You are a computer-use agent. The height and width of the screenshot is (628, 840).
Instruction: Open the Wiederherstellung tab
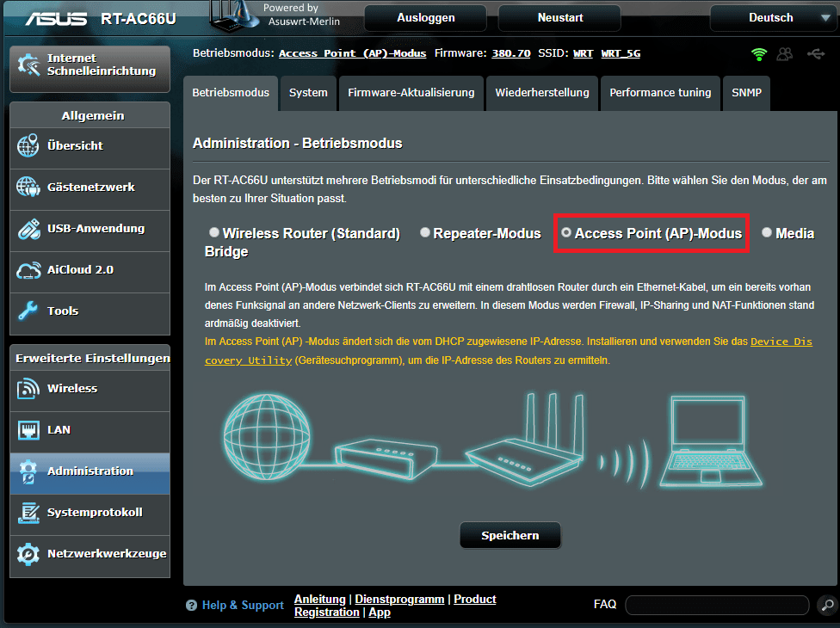pyautogui.click(x=541, y=93)
